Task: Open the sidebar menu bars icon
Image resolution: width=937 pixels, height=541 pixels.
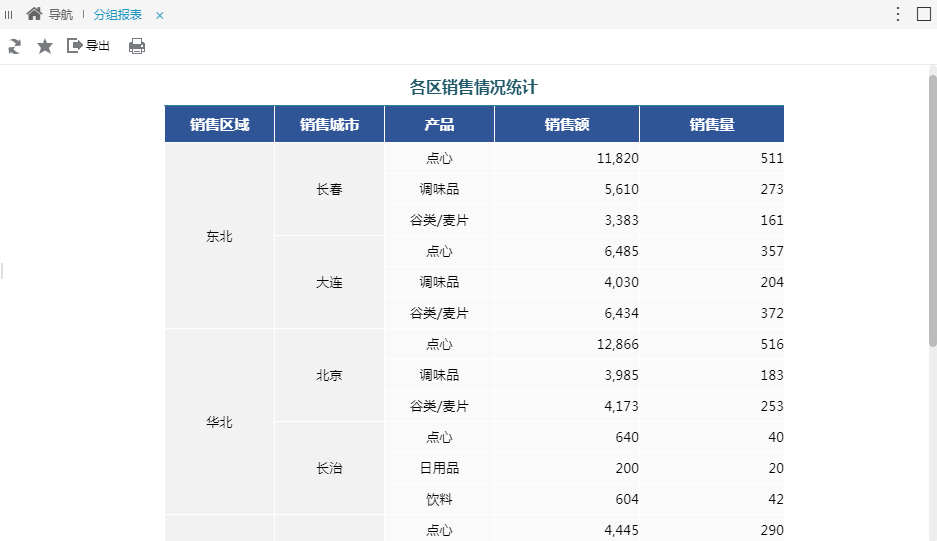Action: point(8,15)
